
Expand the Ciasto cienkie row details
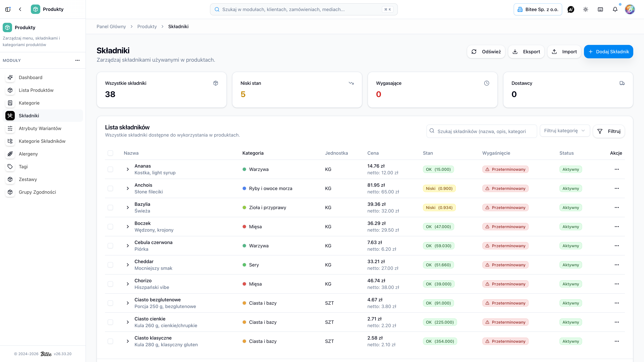128,322
